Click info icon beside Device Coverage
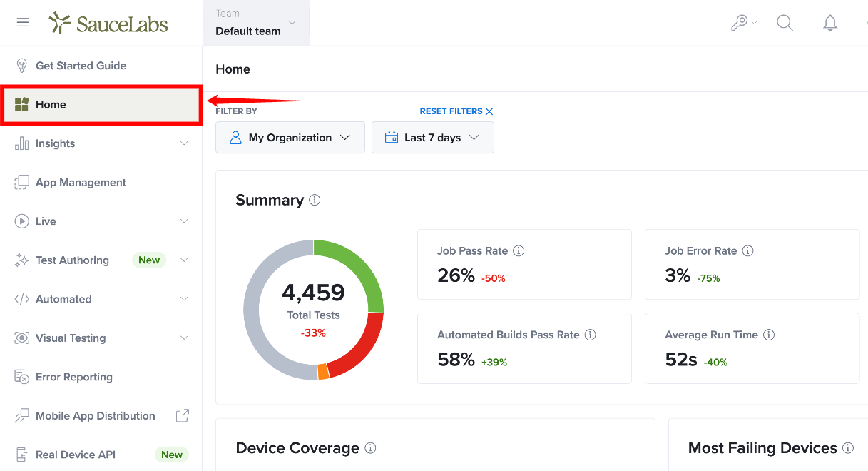Viewport: 868px width, 471px height. (x=370, y=448)
